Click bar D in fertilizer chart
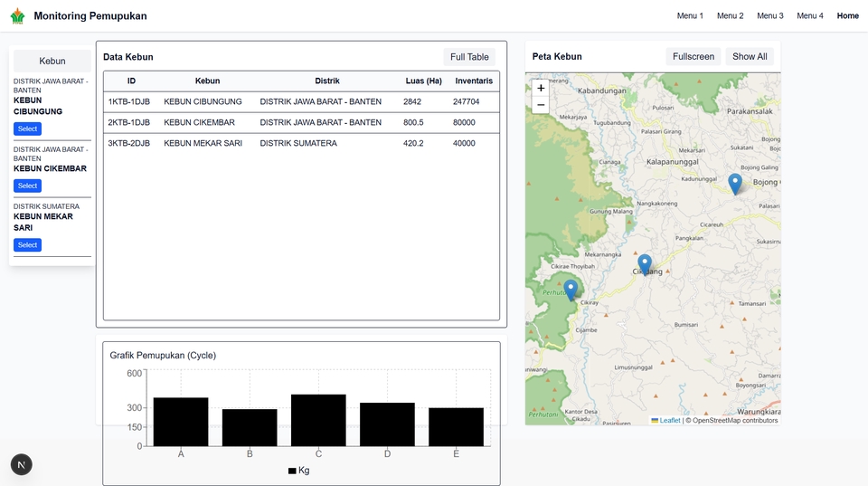868x486 pixels. tap(387, 424)
